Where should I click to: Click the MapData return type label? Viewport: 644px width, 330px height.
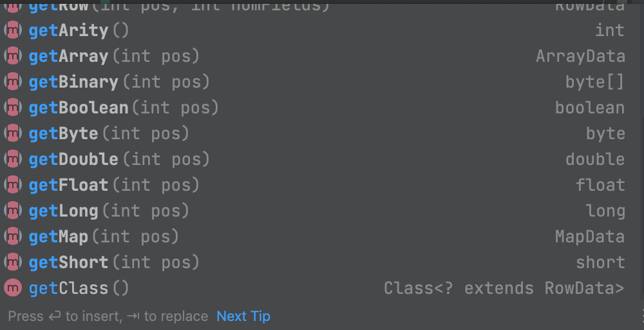pyautogui.click(x=590, y=237)
